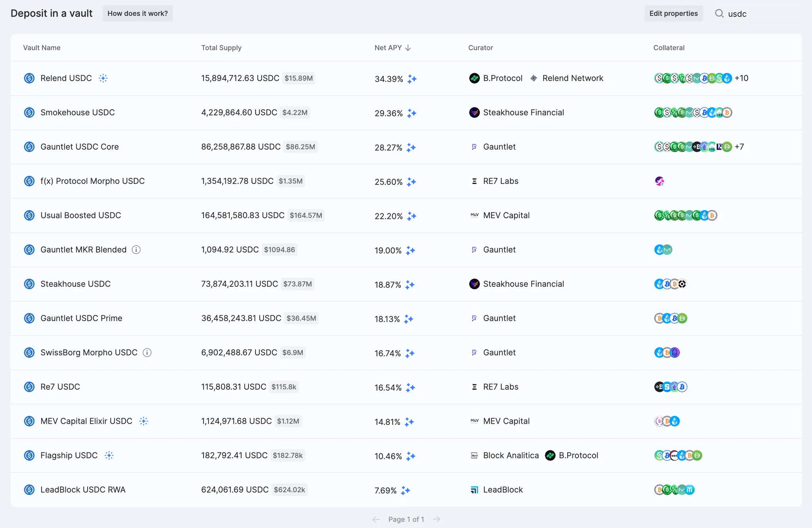This screenshot has width=812, height=528.
Task: Open How does it work? button
Action: tap(138, 13)
